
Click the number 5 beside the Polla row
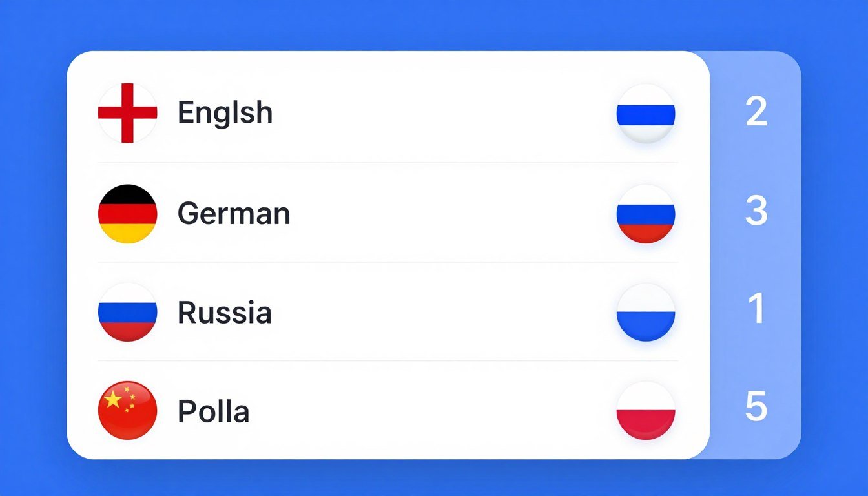[756, 407]
